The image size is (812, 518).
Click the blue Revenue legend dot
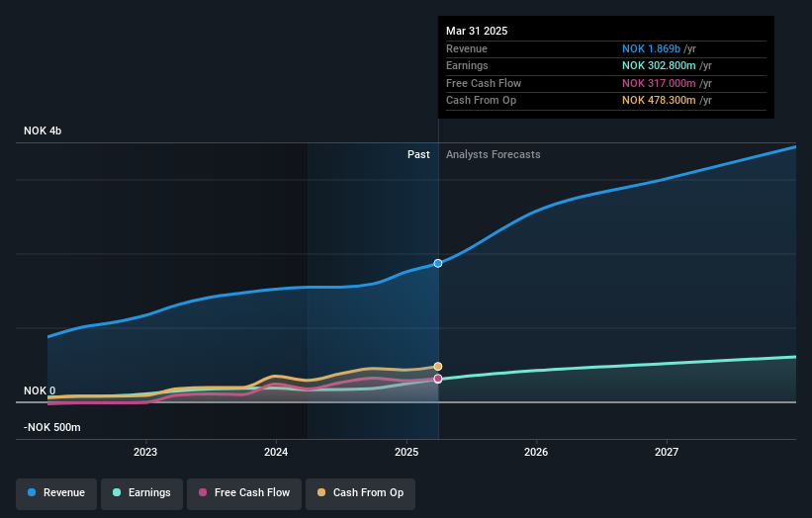(32, 492)
